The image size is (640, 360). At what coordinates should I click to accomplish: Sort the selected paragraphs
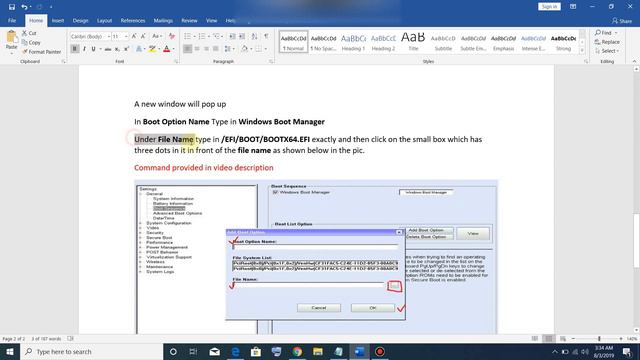(x=254, y=36)
